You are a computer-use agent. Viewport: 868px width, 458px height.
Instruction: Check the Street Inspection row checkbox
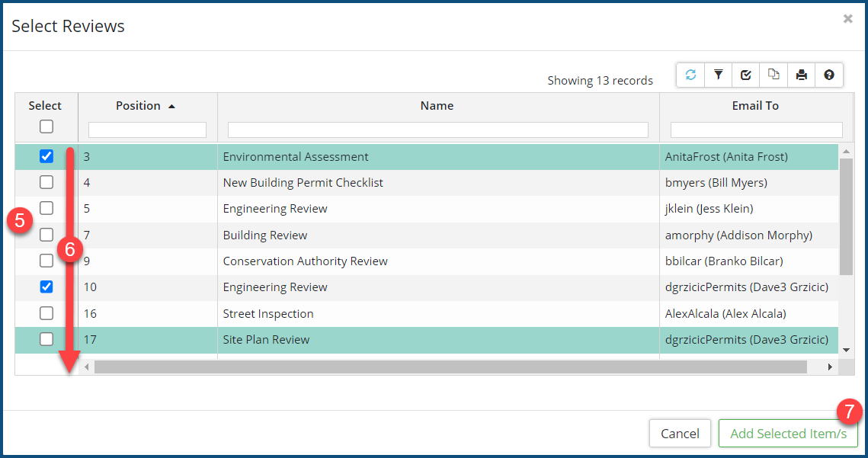[46, 313]
